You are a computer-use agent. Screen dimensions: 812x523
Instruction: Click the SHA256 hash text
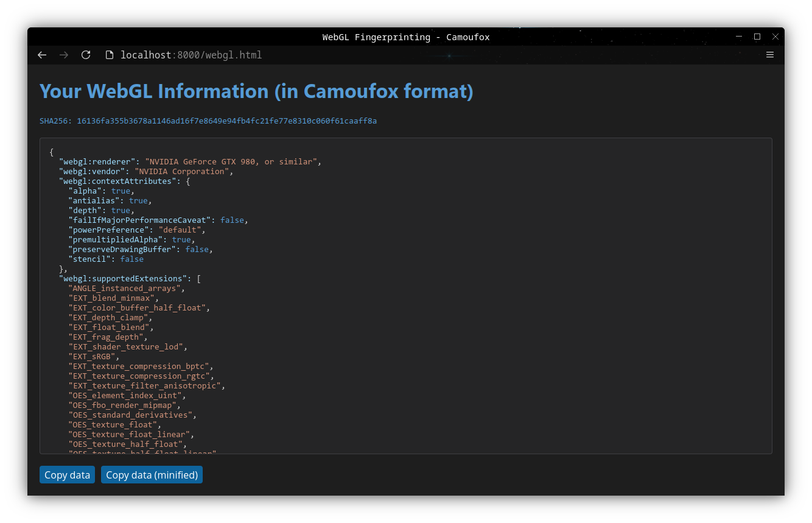208,121
